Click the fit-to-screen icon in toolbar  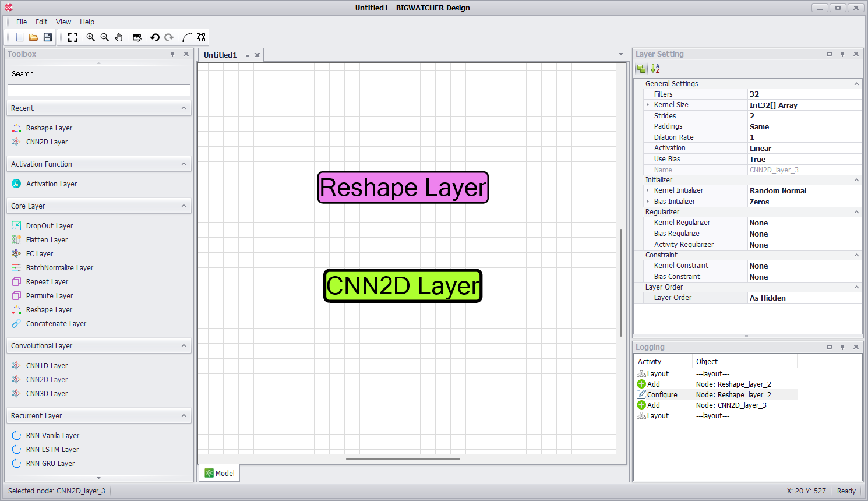coord(73,37)
